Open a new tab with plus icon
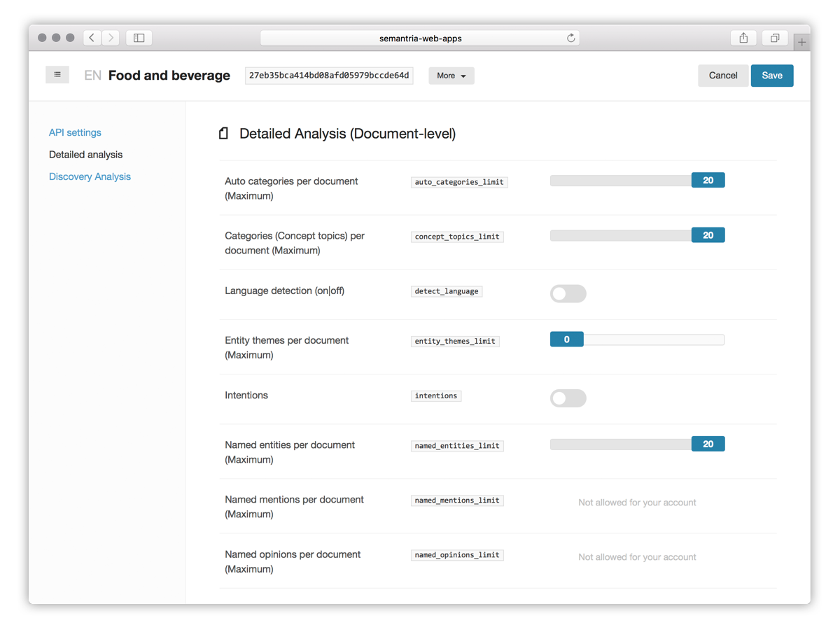The image size is (840, 630). point(802,42)
